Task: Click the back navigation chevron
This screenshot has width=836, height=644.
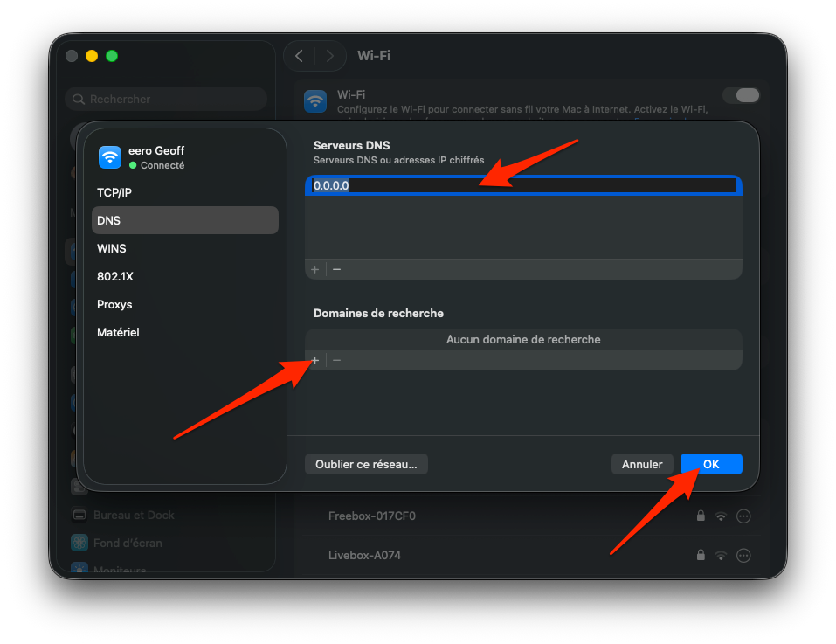Action: pyautogui.click(x=298, y=55)
